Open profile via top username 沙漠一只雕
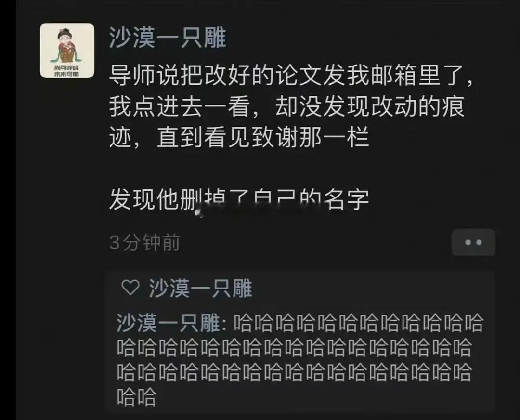This screenshot has width=520, height=420. click(168, 38)
